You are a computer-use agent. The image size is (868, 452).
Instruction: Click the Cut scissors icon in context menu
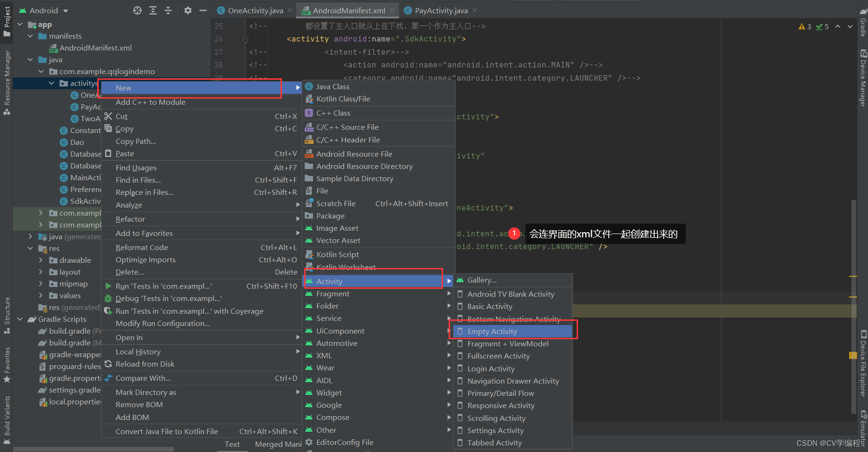pyautogui.click(x=108, y=116)
